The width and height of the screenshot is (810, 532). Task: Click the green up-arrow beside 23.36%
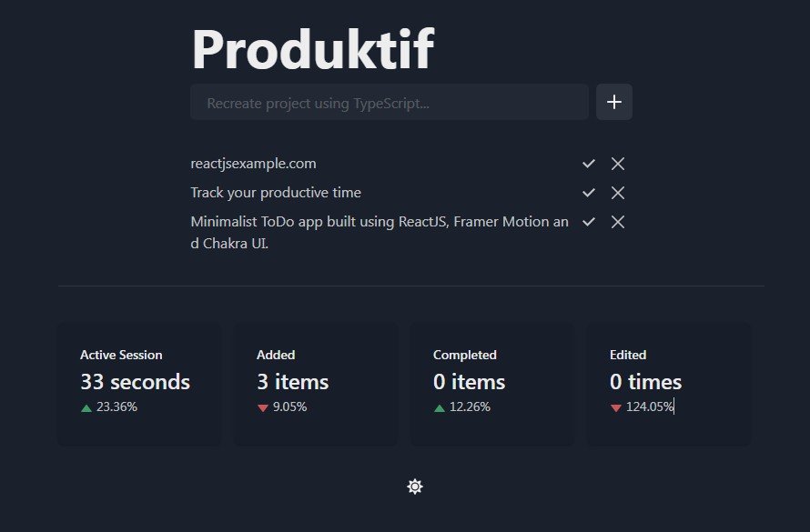(x=87, y=407)
